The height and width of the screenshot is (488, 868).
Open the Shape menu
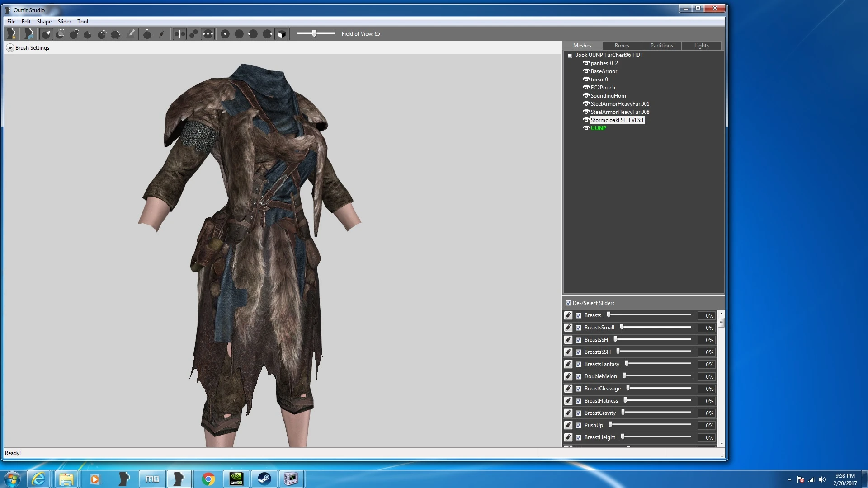[44, 22]
